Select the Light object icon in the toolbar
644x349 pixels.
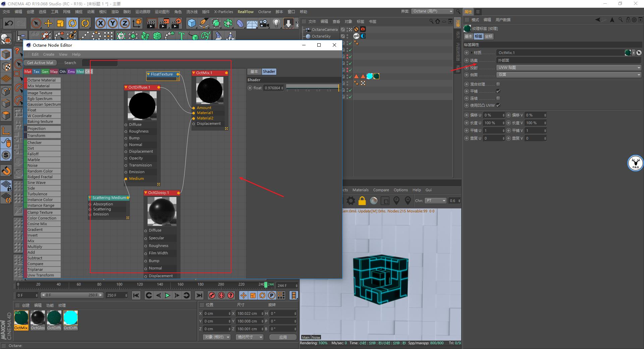click(x=276, y=23)
